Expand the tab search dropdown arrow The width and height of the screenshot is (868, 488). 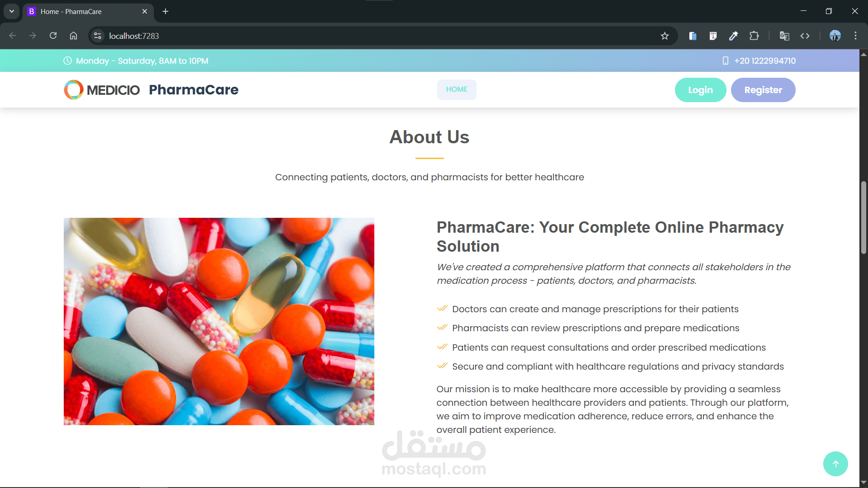pyautogui.click(x=12, y=11)
